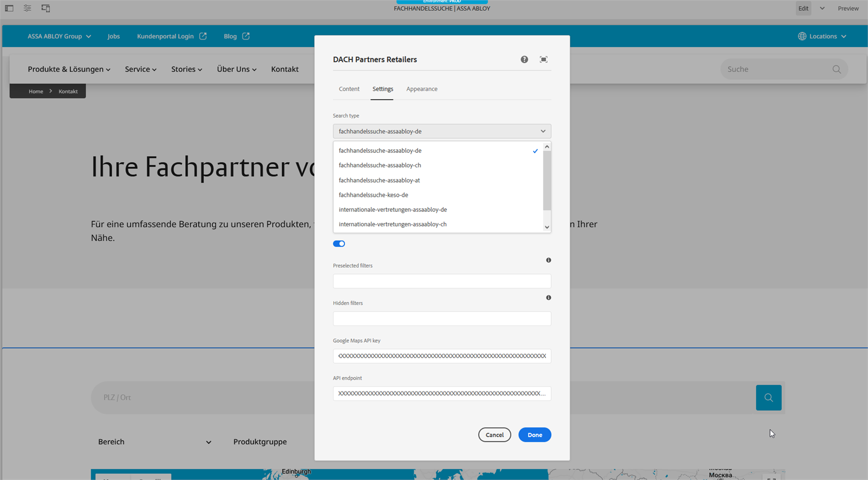Screen dimensions: 868x480
Task: Select fachhandelssuche-keso-de from list
Action: 373,195
